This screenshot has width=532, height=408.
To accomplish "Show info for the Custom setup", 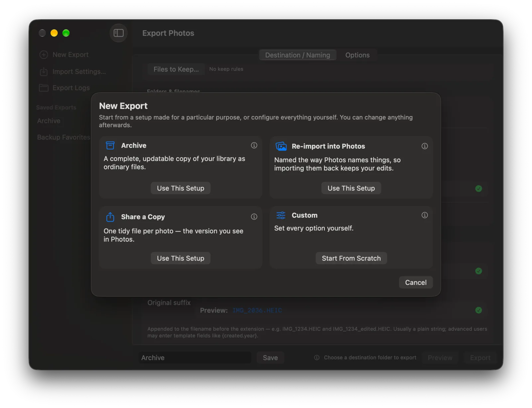I will tap(425, 215).
